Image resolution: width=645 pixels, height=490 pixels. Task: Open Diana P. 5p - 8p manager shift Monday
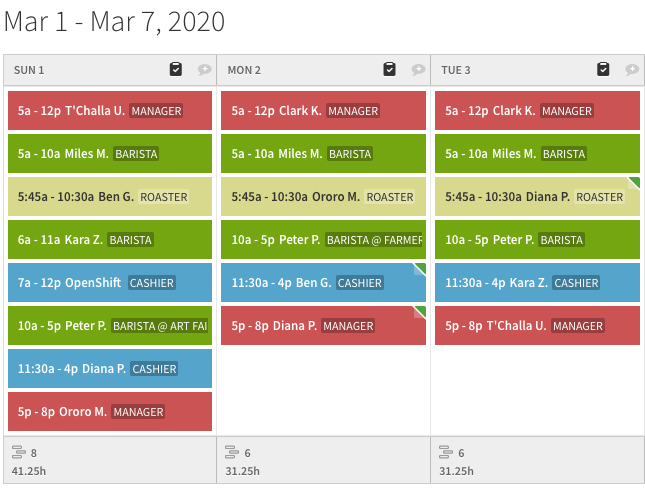pos(323,325)
